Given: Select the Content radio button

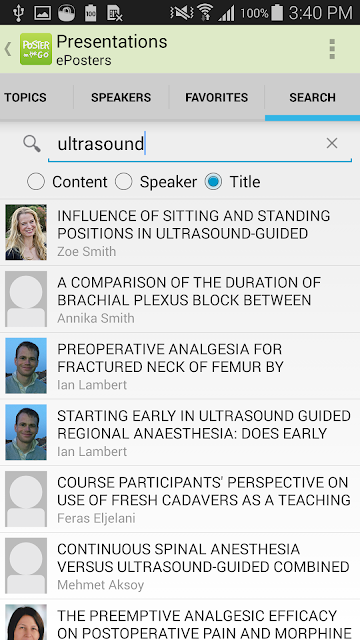Looking at the screenshot, I should click(36, 182).
